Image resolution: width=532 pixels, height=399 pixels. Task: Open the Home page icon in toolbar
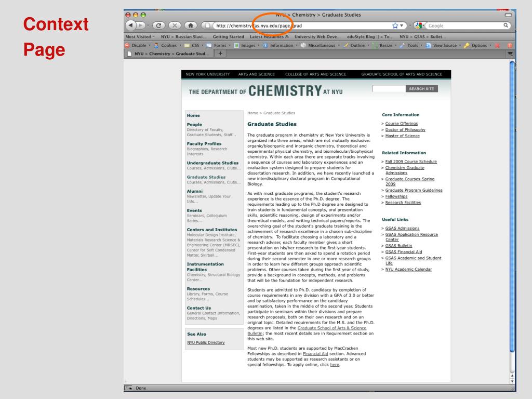click(191, 25)
